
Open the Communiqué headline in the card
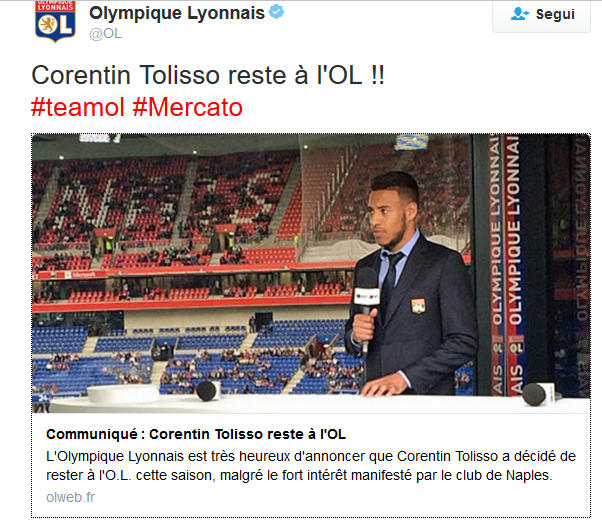[196, 434]
